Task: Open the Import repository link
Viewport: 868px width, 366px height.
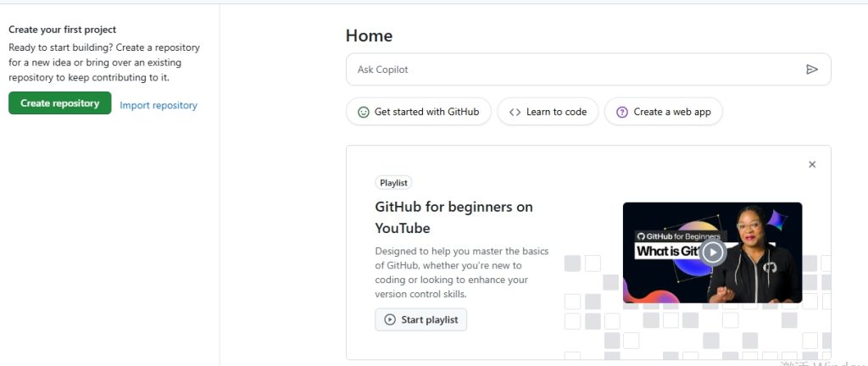Action: click(x=159, y=105)
